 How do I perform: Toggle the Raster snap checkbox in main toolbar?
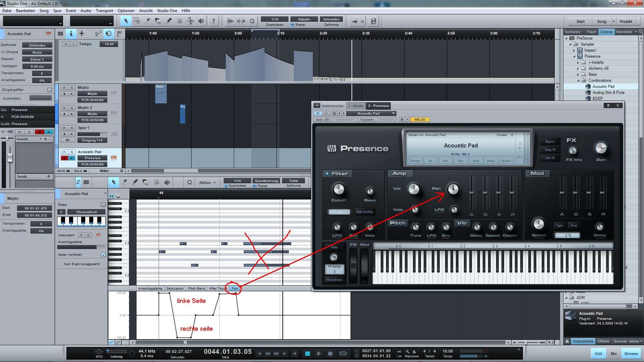coord(293,25)
